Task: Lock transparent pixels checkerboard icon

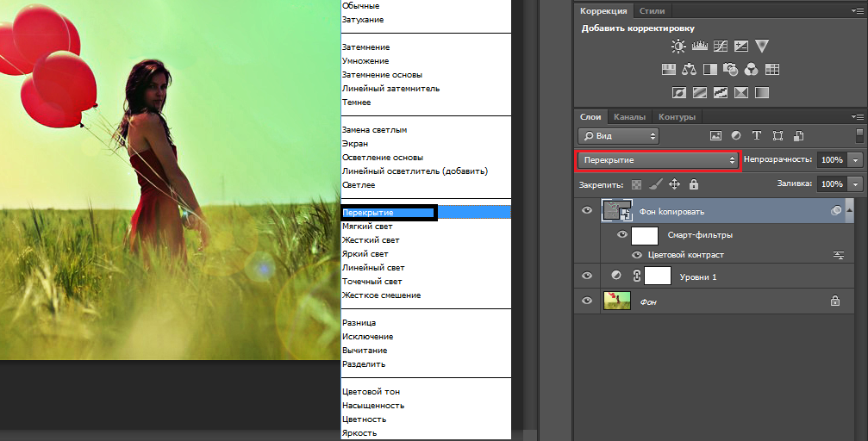Action: tap(637, 184)
